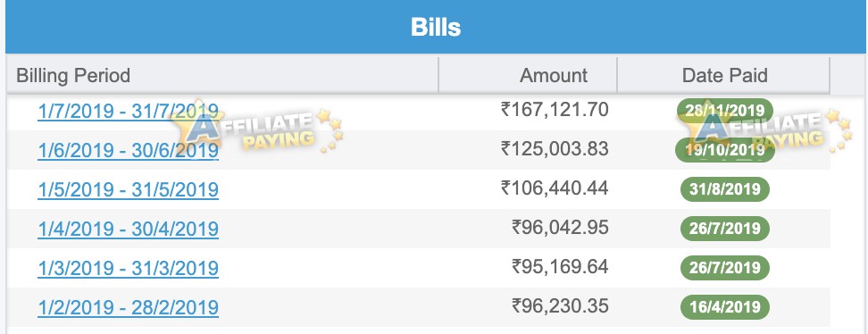Select the ₹96,230.35 amount cell
Image resolution: width=868 pixels, height=334 pixels.
tap(560, 306)
